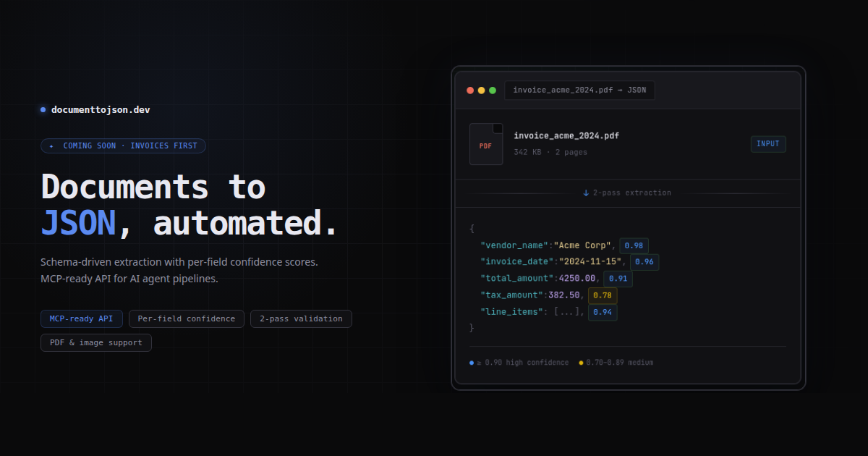Click the 0.91 confidence badge

click(x=618, y=279)
